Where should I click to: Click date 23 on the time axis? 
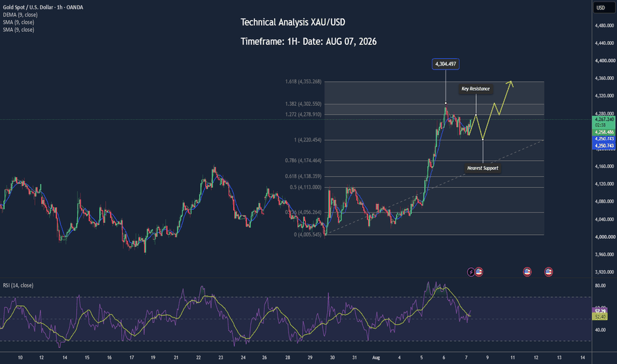pos(220,357)
